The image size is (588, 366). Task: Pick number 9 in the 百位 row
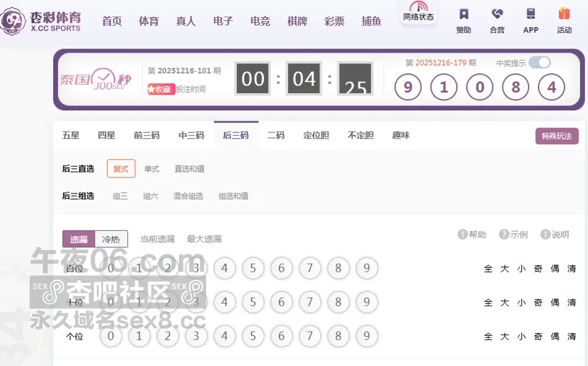pyautogui.click(x=366, y=268)
